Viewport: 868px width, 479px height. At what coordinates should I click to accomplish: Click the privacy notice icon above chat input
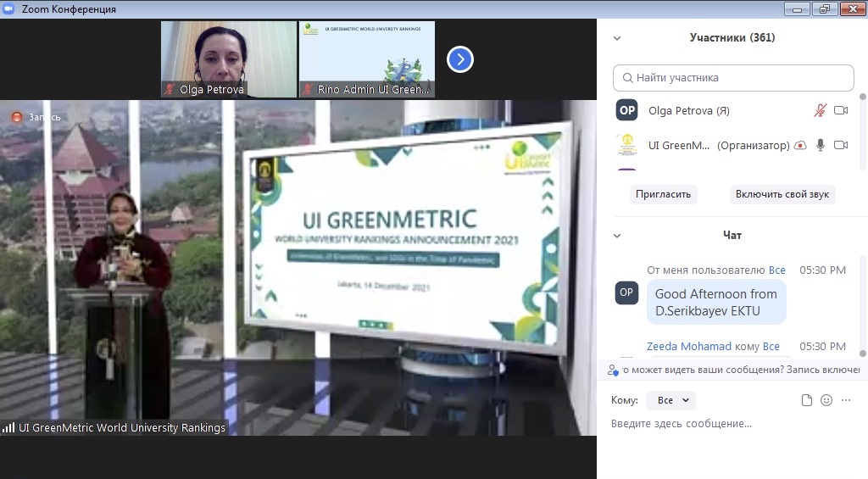click(x=612, y=370)
